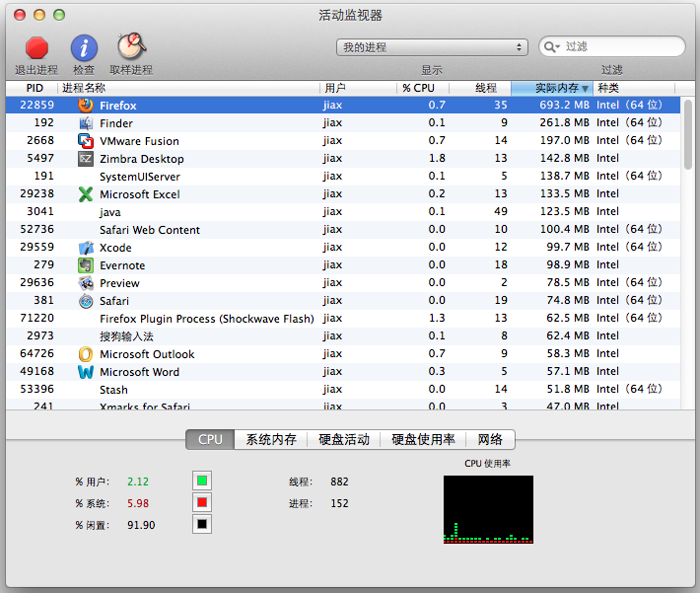Select the VMware Fusion process icon

[86, 140]
